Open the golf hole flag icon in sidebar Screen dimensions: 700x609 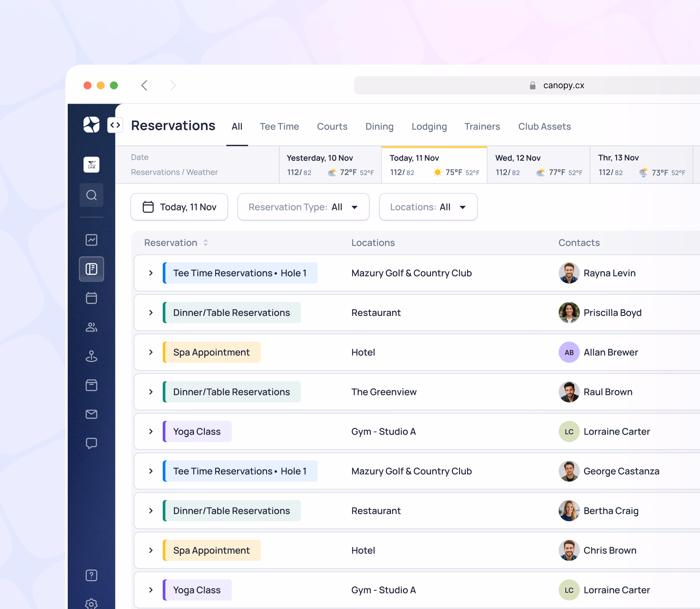click(x=91, y=356)
